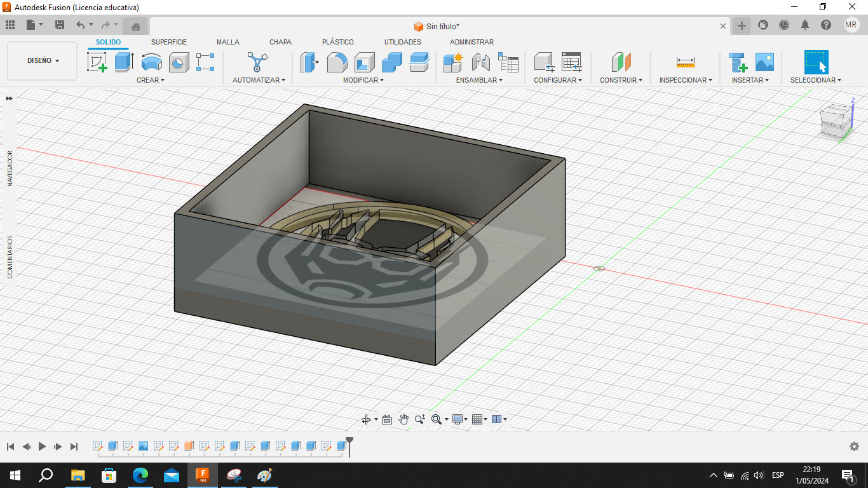Open the job status clock icon
The width and height of the screenshot is (868, 488).
click(784, 25)
